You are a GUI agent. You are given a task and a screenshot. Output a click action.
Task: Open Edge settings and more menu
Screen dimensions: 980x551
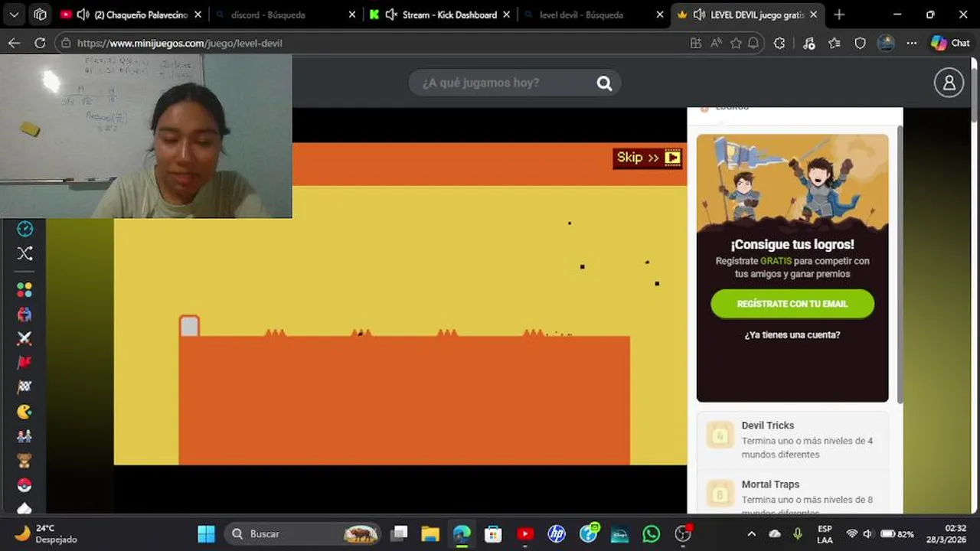pos(911,43)
